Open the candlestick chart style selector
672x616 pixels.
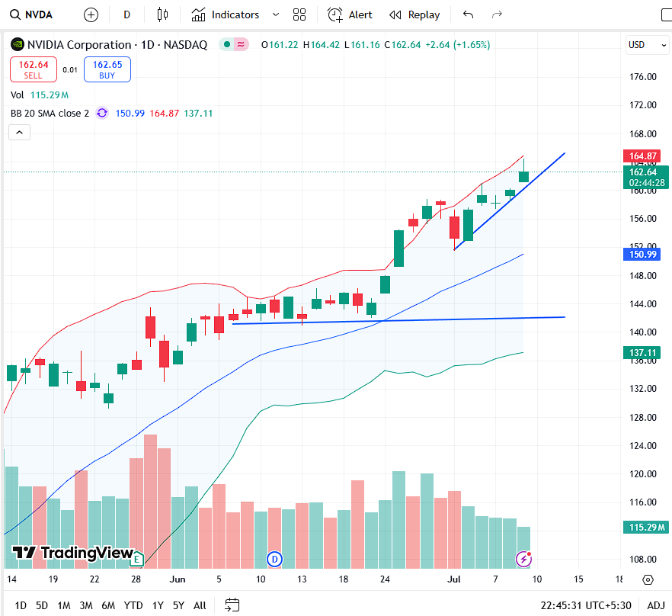[162, 14]
